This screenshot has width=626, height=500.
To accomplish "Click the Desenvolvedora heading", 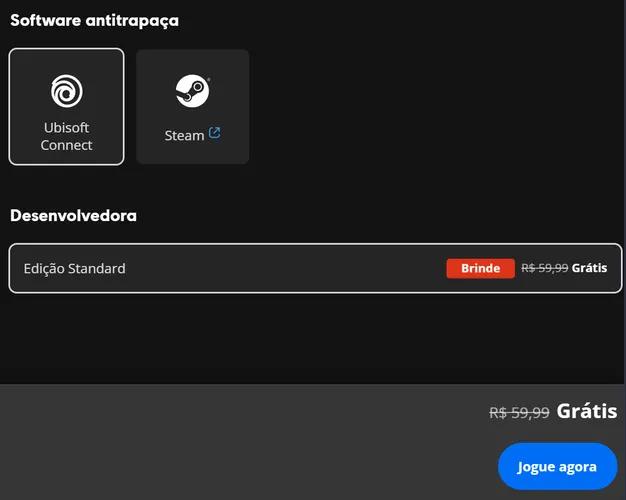I will [73, 216].
